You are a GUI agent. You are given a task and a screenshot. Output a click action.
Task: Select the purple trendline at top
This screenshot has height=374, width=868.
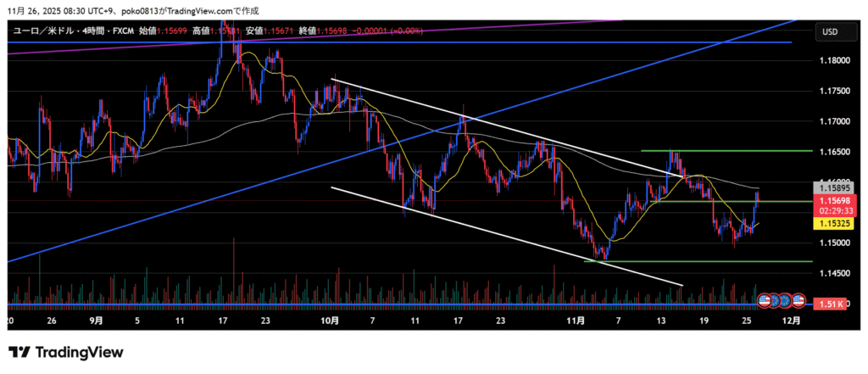339,33
